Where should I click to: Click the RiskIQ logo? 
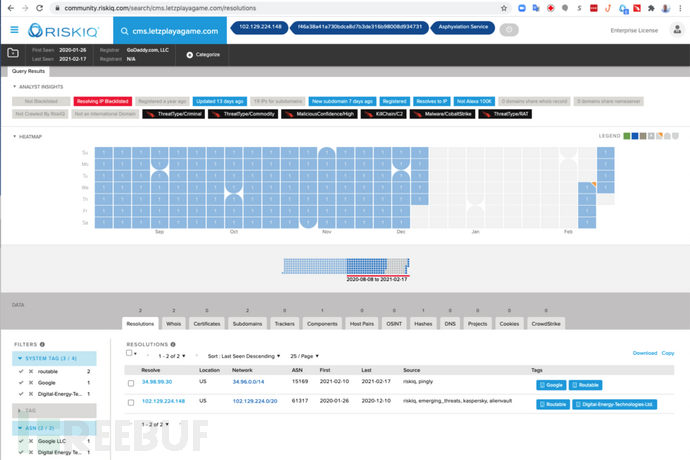tap(63, 30)
